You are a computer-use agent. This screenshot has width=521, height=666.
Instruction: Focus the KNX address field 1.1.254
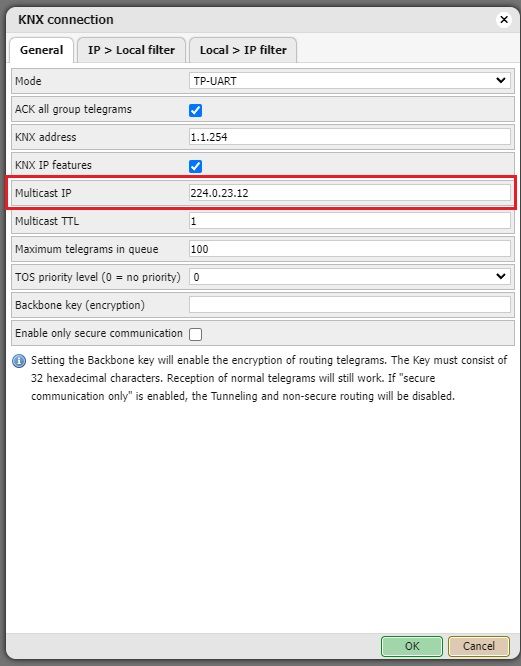349,137
